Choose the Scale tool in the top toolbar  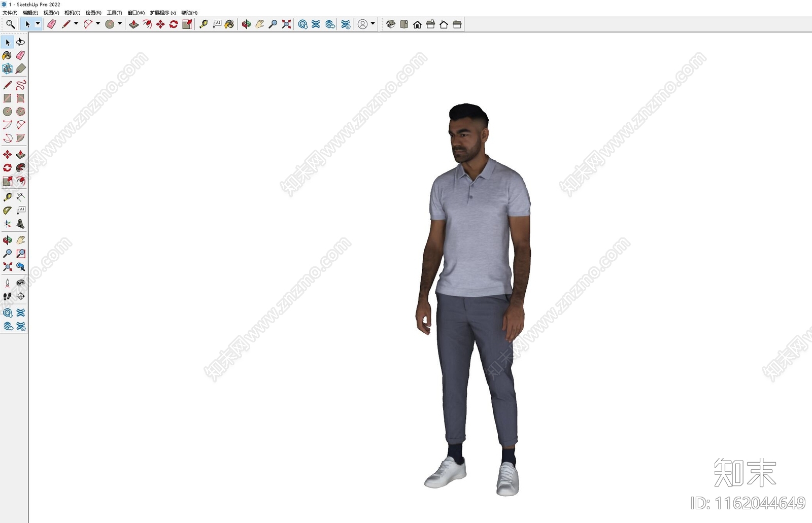(x=187, y=24)
